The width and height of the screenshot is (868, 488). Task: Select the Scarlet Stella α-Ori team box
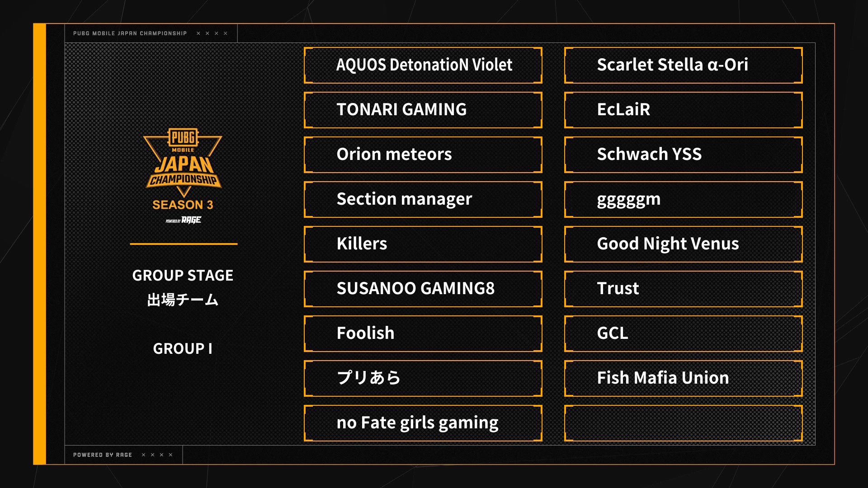683,65
